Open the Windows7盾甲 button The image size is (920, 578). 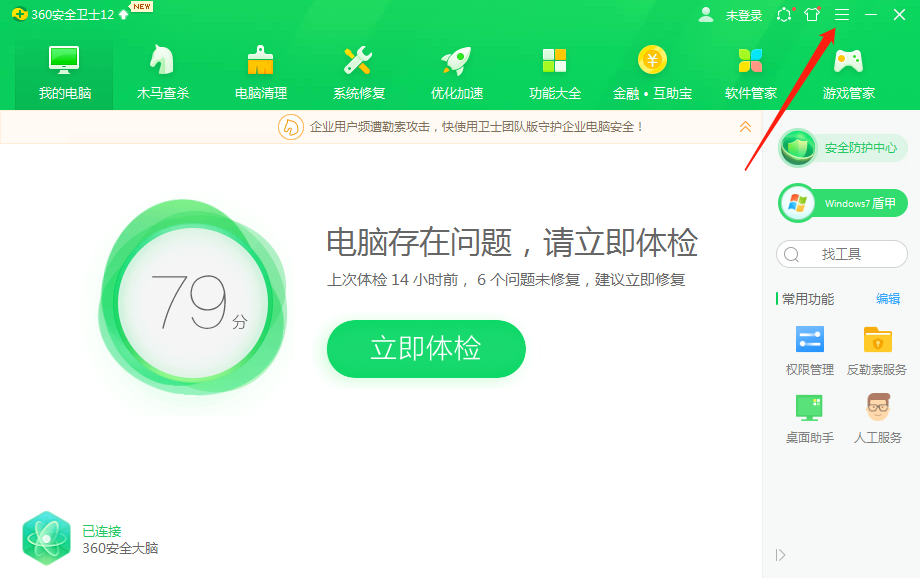(843, 204)
